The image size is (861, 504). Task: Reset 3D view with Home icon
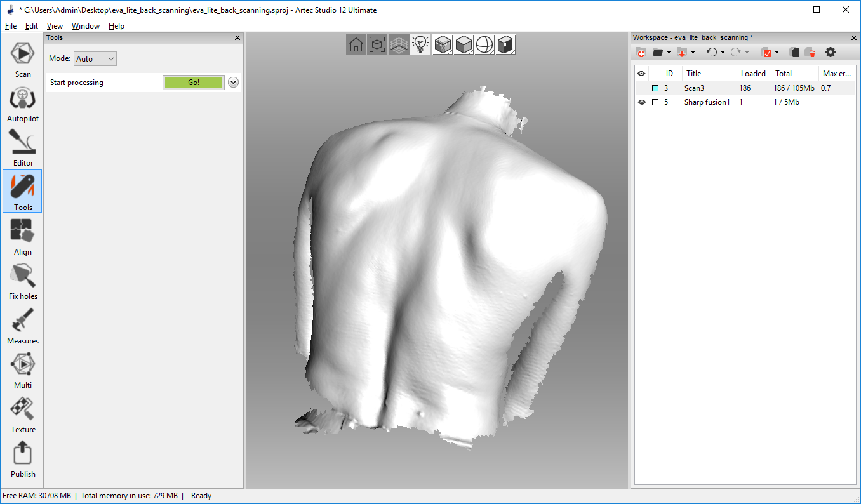tap(356, 44)
